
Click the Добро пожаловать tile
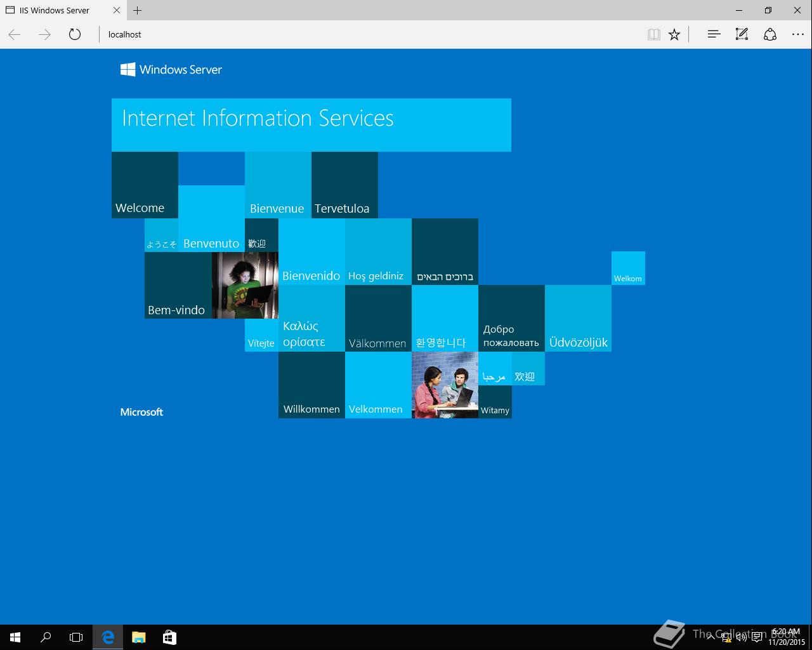(511, 318)
